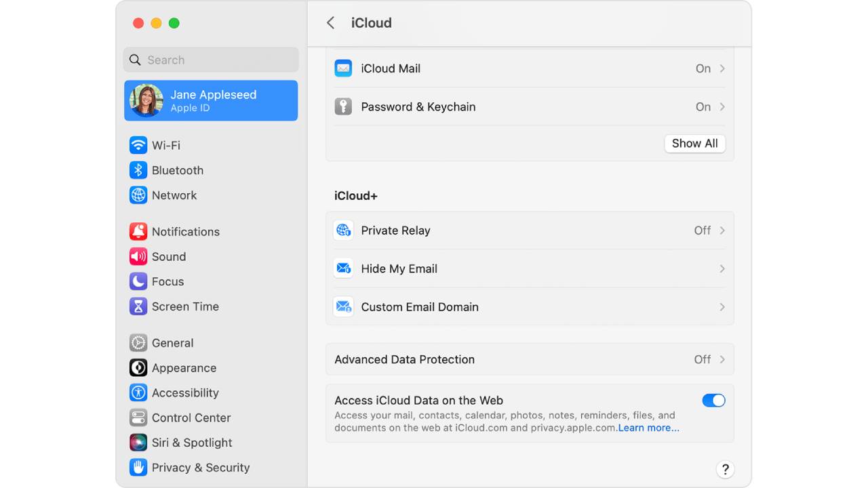Click the Network globe icon

pyautogui.click(x=138, y=195)
